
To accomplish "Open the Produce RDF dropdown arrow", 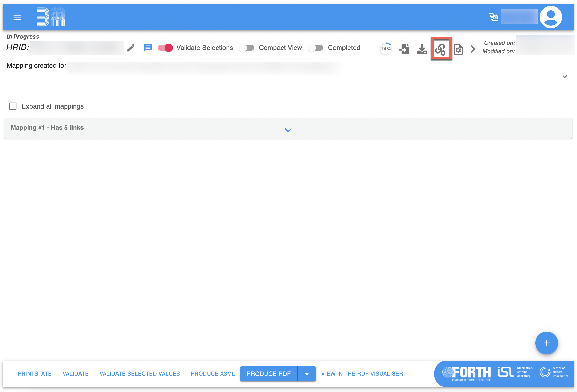I will point(306,374).
